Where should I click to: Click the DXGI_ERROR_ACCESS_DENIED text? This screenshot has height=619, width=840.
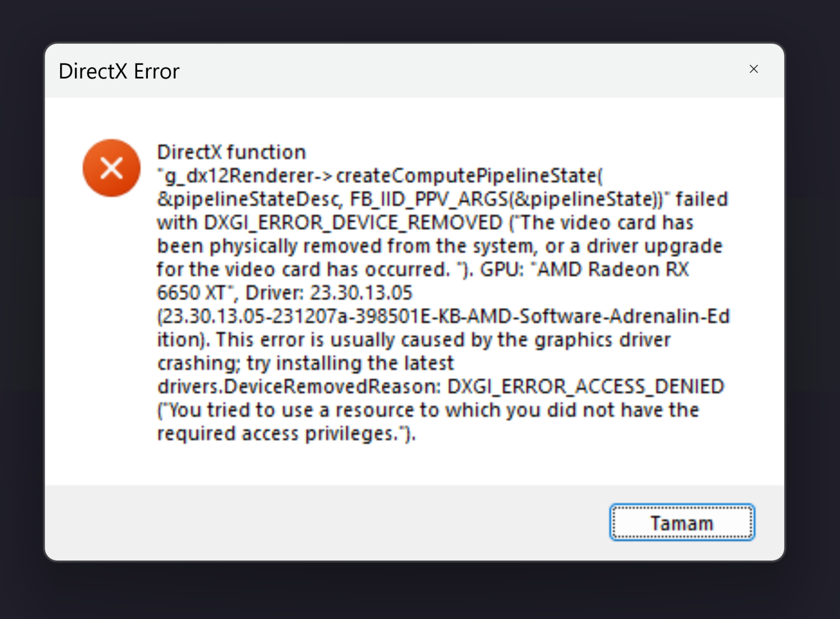[585, 387]
